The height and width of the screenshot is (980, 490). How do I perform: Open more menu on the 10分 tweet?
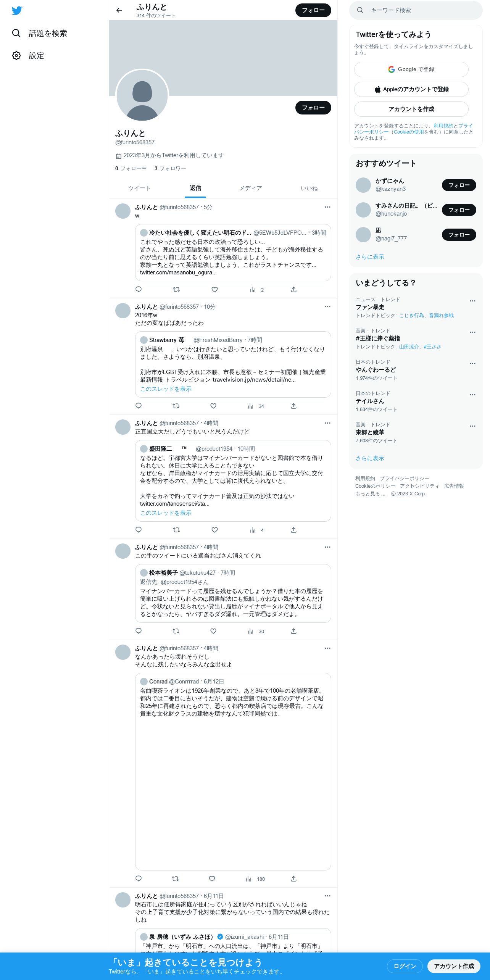pyautogui.click(x=327, y=306)
